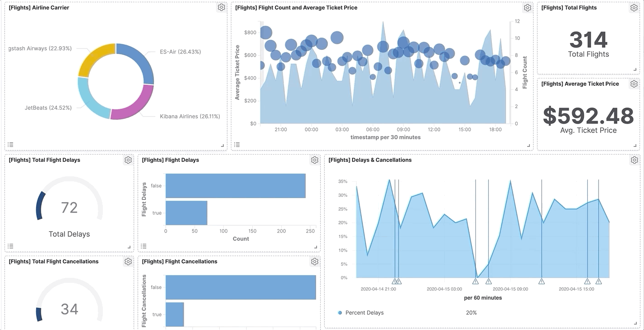Click Flight Cancellations chart gear icon
The height and width of the screenshot is (330, 644).
(315, 262)
